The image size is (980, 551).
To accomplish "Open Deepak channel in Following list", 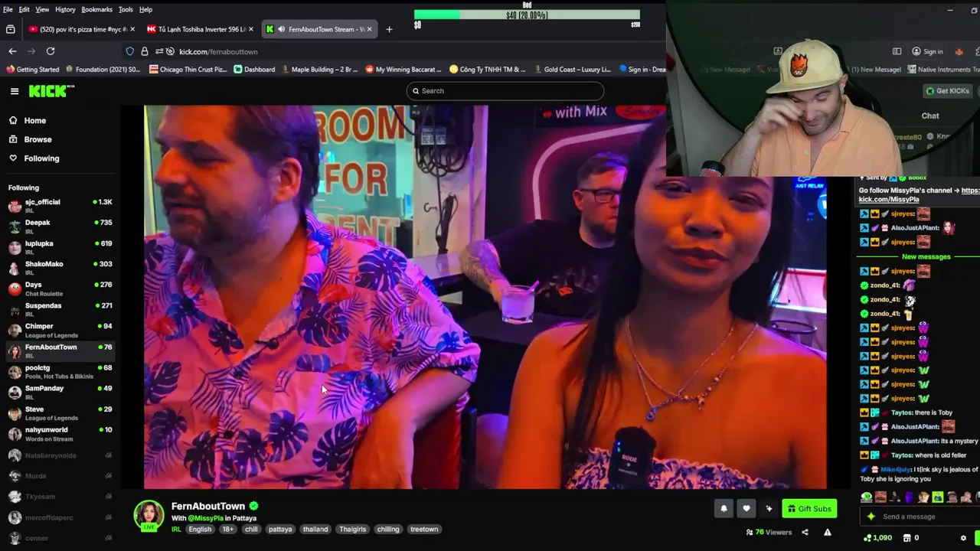I will coord(60,226).
